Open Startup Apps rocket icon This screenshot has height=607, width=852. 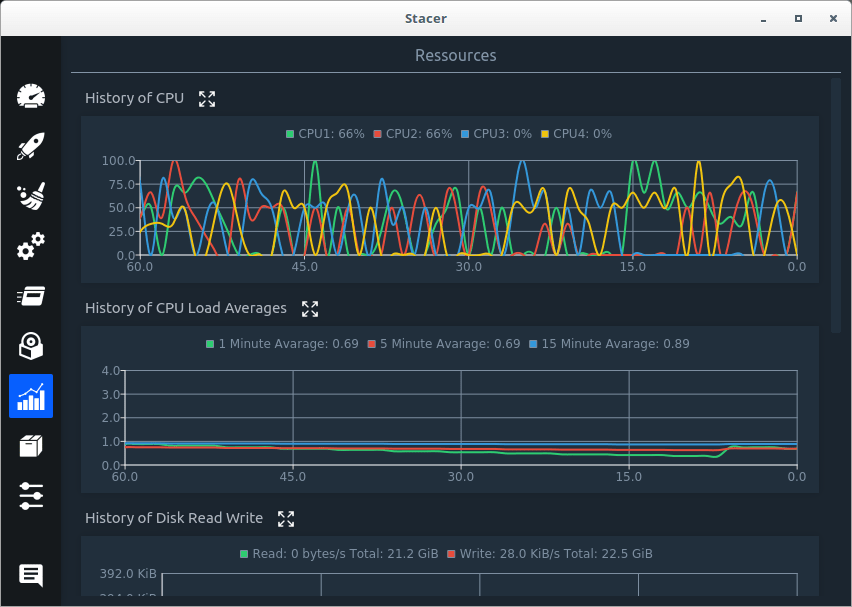point(31,146)
